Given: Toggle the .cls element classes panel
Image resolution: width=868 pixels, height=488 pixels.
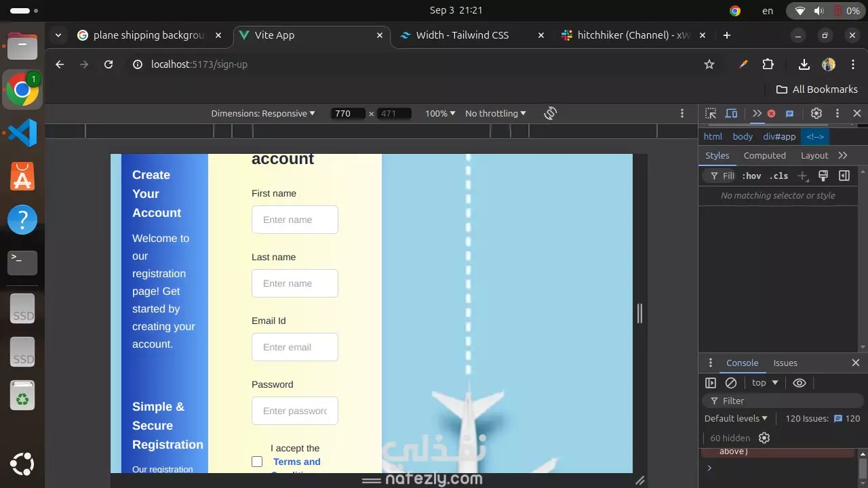Looking at the screenshot, I should (x=778, y=176).
